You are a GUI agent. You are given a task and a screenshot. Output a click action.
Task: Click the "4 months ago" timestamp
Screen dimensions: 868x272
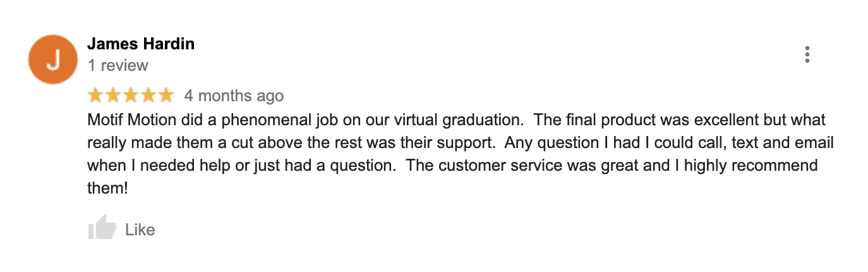point(234,96)
